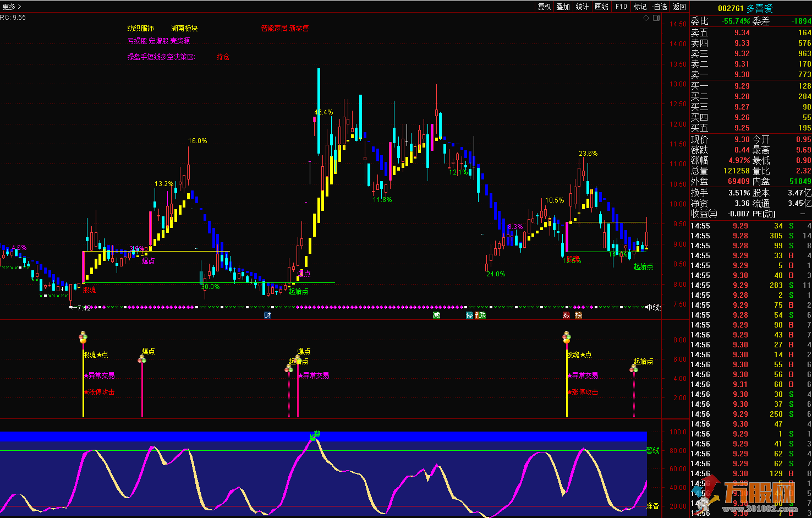Open the 统计 statistics option
The image size is (812, 518).
coord(582,7)
